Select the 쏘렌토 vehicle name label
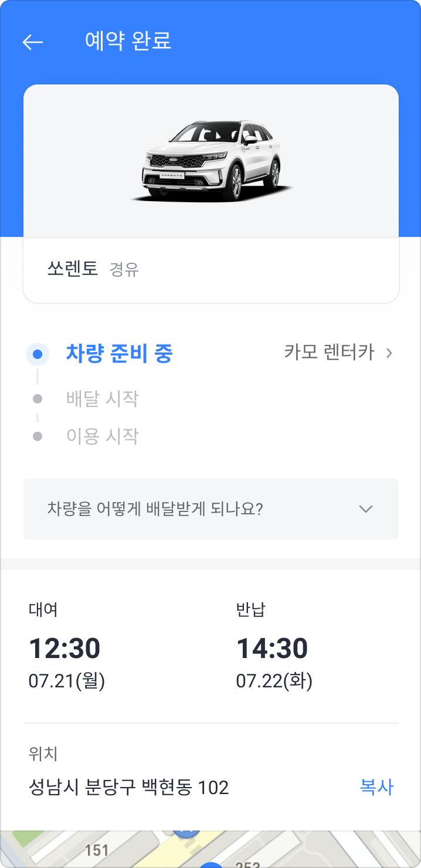Screen dimensions: 421x868 (72, 269)
